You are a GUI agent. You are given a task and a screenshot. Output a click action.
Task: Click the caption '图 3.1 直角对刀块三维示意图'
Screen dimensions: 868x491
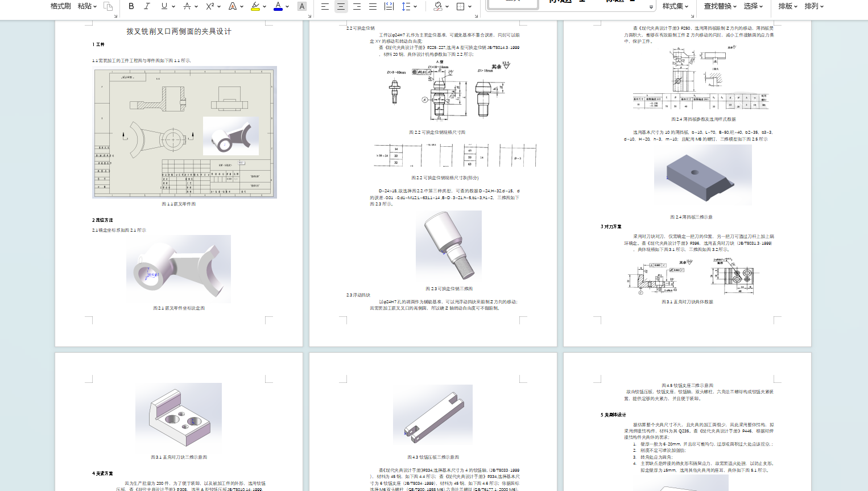point(179,457)
